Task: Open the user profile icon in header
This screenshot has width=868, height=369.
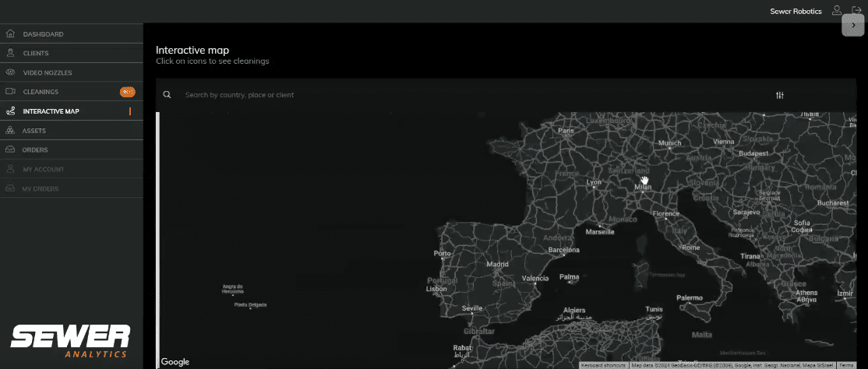Action: (837, 11)
